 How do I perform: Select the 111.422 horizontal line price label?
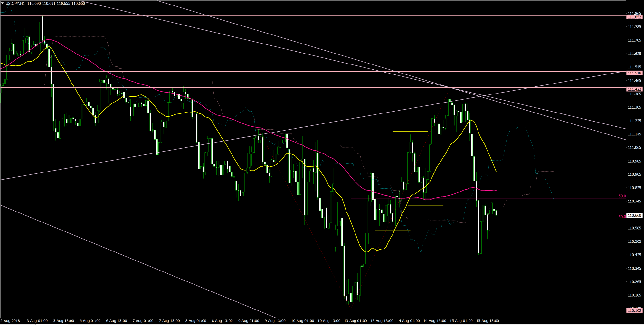(634, 89)
